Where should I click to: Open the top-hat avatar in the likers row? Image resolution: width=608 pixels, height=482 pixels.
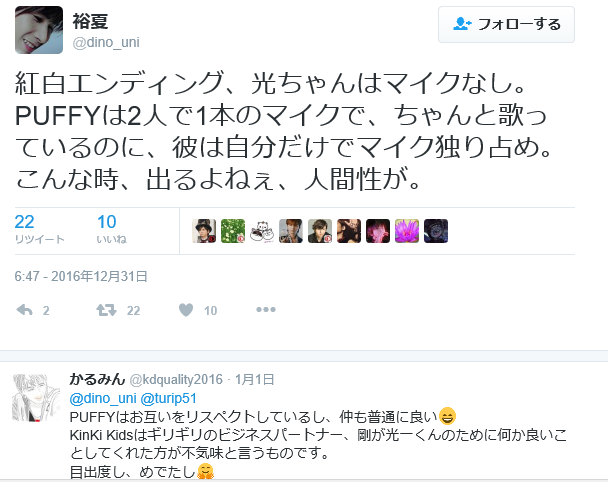coord(204,231)
